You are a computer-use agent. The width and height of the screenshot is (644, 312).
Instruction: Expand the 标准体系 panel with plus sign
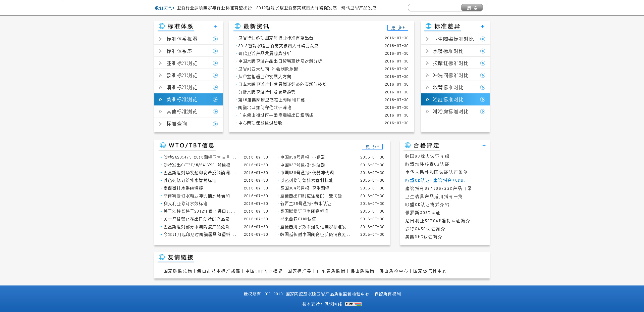(216, 27)
